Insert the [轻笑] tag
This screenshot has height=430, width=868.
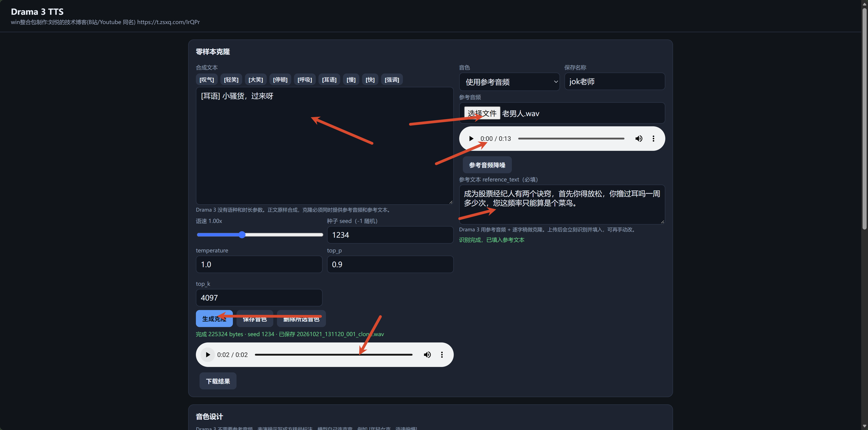(x=231, y=79)
